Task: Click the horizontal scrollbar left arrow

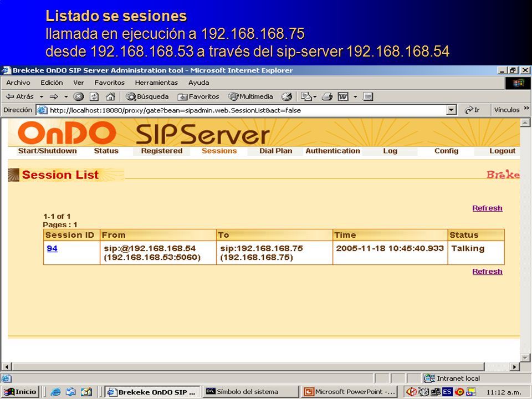Action: pyautogui.click(x=7, y=367)
